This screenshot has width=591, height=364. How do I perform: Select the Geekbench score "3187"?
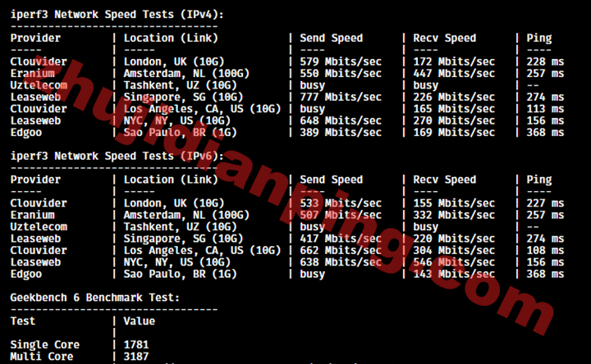pyautogui.click(x=136, y=357)
